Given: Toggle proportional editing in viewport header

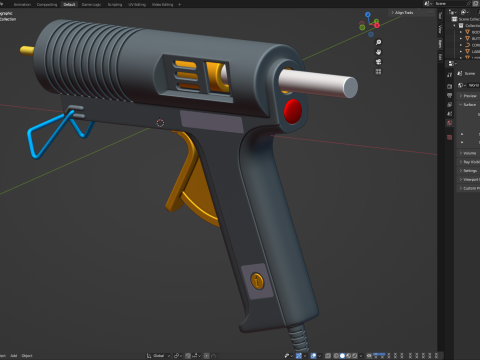Looking at the screenshot, I should tap(207, 356).
